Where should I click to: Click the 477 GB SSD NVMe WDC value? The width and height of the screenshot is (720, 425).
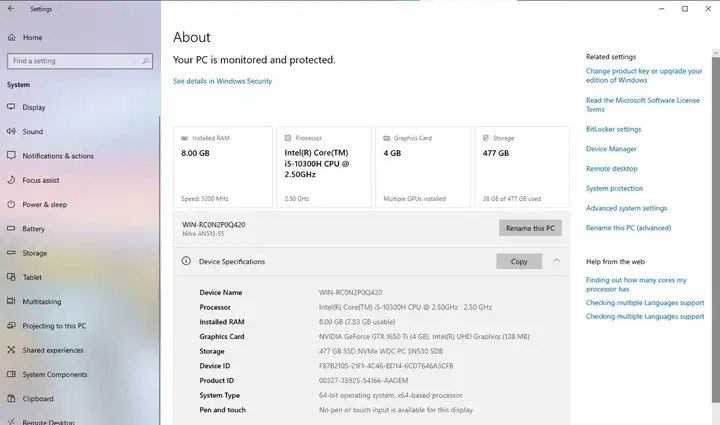(381, 351)
